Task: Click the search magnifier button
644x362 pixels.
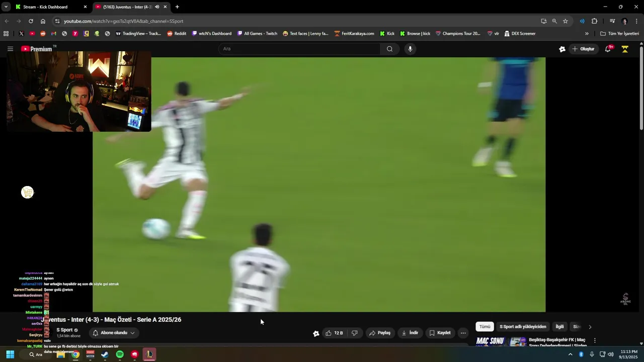Action: tap(389, 49)
